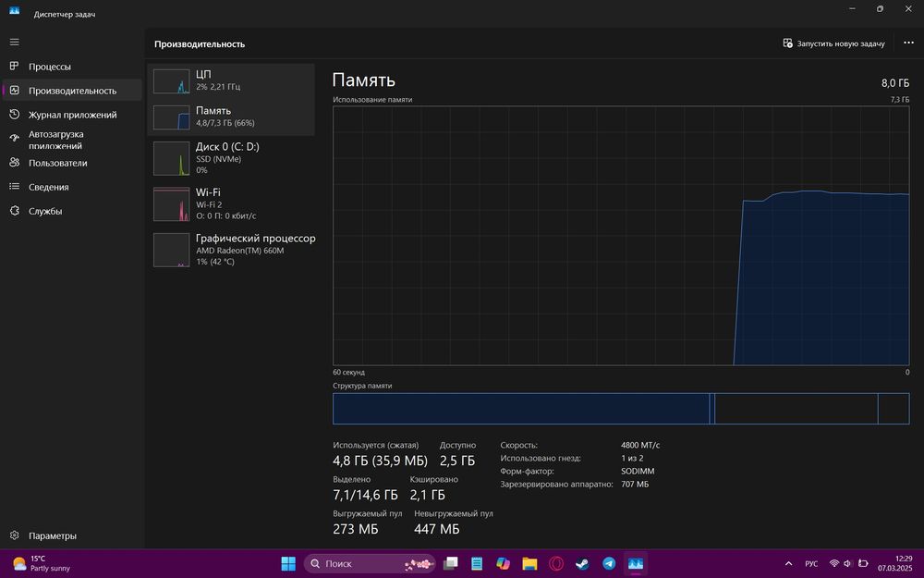Image resolution: width=924 pixels, height=578 pixels.
Task: Click the 273 МБ paged pool value
Action: tap(356, 529)
